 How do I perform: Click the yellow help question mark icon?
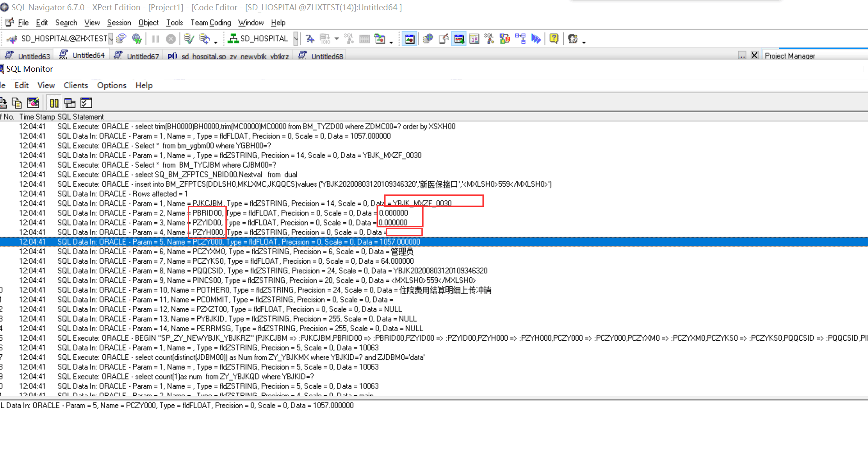tap(554, 39)
